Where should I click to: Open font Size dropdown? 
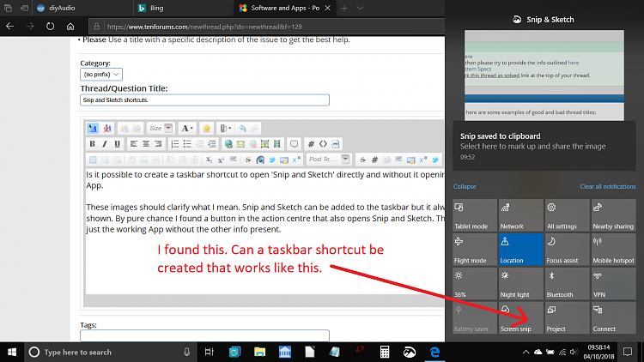[161, 129]
